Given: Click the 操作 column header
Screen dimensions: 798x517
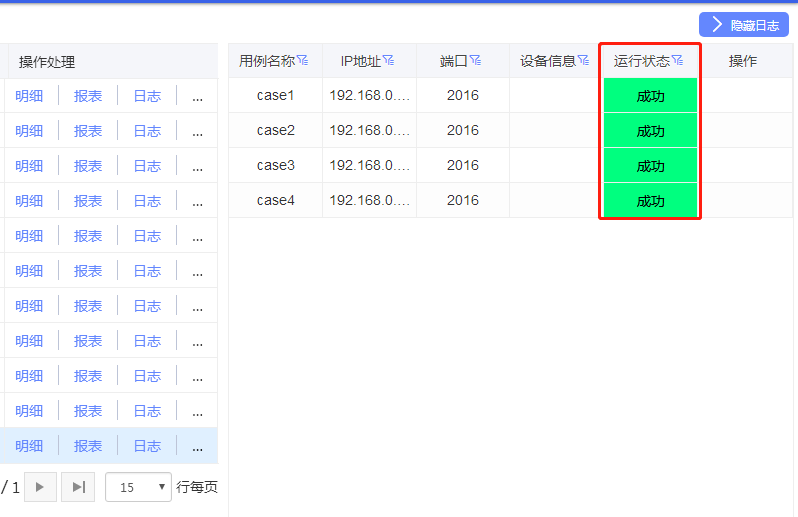Looking at the screenshot, I should (742, 61).
